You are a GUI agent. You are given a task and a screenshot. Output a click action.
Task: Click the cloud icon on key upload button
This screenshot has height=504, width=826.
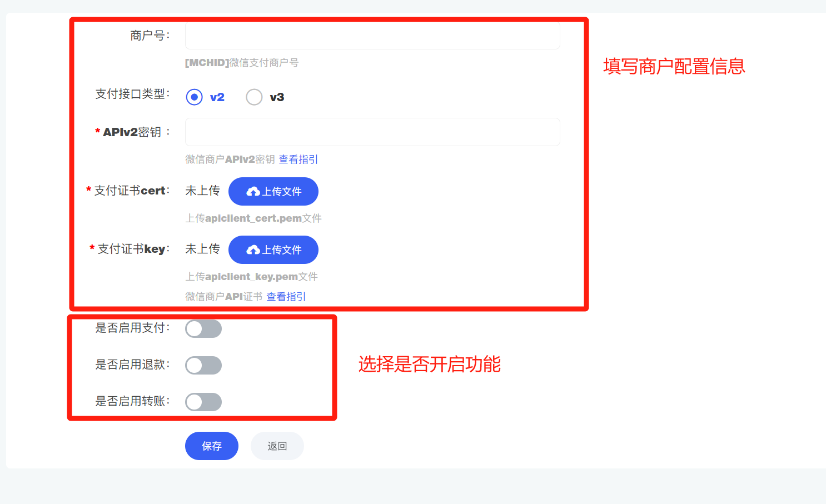tap(253, 250)
